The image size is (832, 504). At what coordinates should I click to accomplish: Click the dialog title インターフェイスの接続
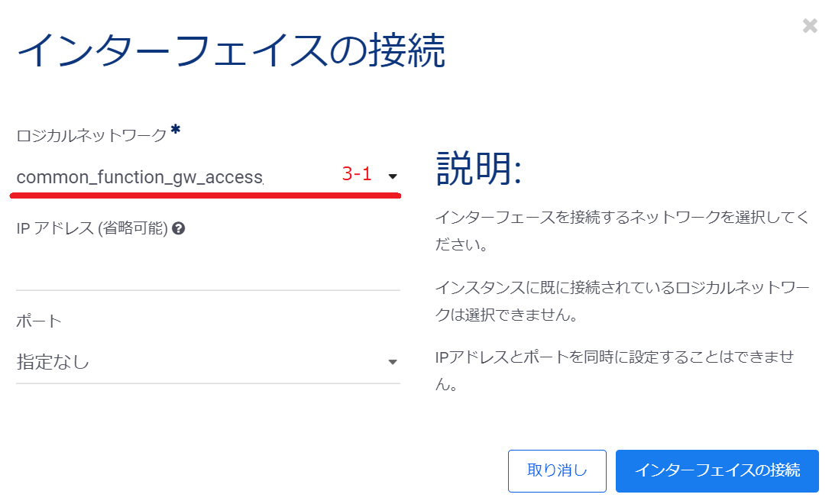click(230, 51)
